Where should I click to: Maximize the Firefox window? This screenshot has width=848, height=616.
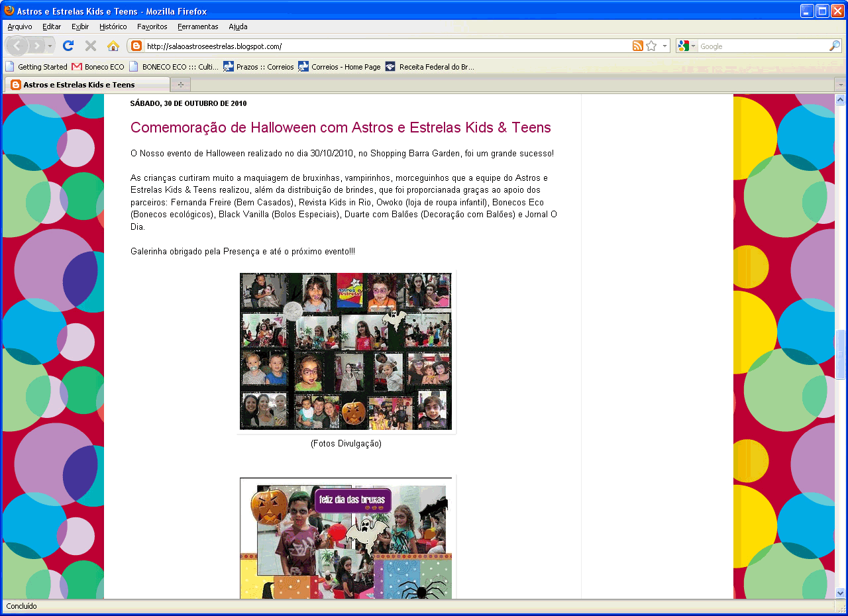click(822, 11)
